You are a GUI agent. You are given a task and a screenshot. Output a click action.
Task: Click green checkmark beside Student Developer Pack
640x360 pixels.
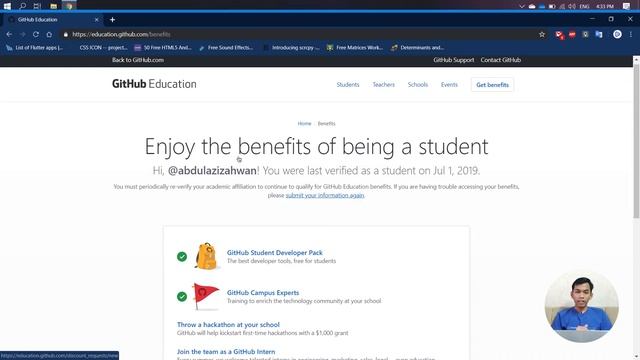(182, 257)
